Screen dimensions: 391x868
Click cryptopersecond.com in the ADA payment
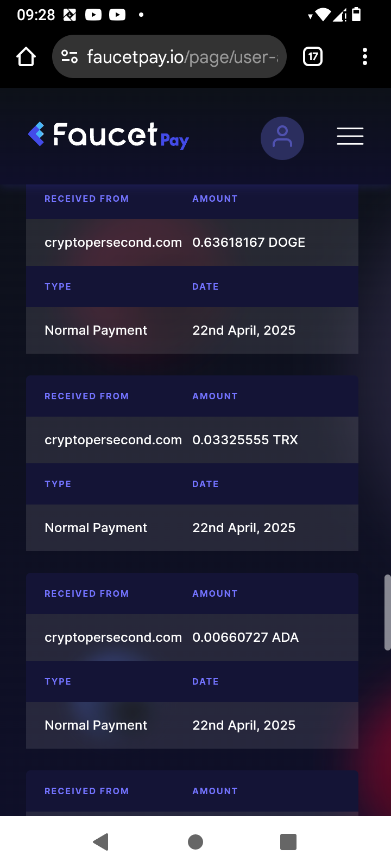113,637
